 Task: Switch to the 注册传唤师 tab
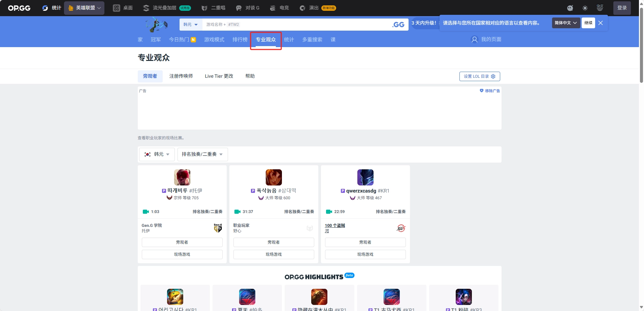coord(181,76)
